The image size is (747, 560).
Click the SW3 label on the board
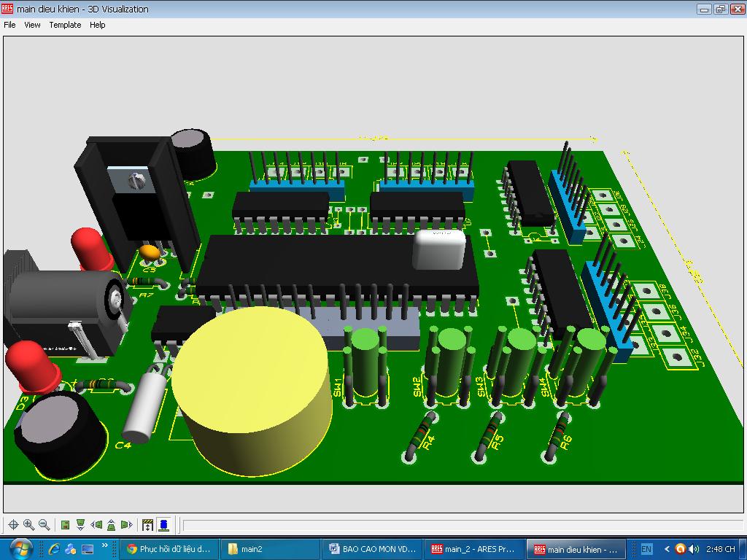click(481, 386)
